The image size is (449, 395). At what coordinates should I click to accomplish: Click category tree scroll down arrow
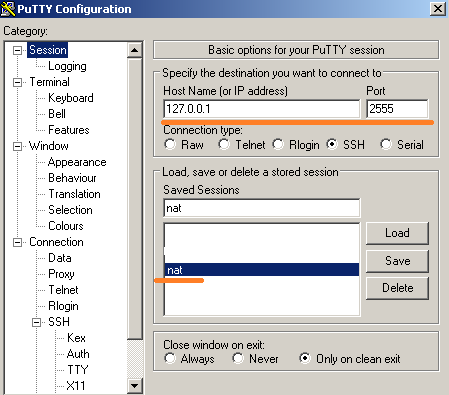click(x=135, y=386)
